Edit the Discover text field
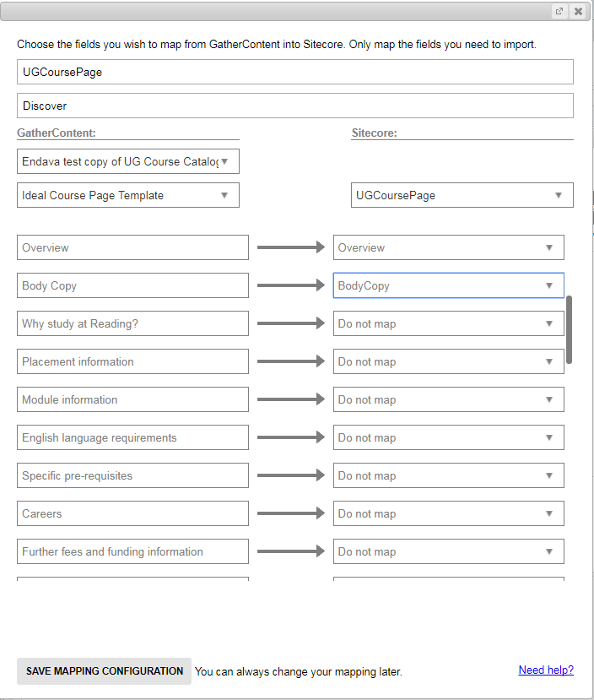Image resolution: width=594 pixels, height=700 pixels. [x=295, y=106]
